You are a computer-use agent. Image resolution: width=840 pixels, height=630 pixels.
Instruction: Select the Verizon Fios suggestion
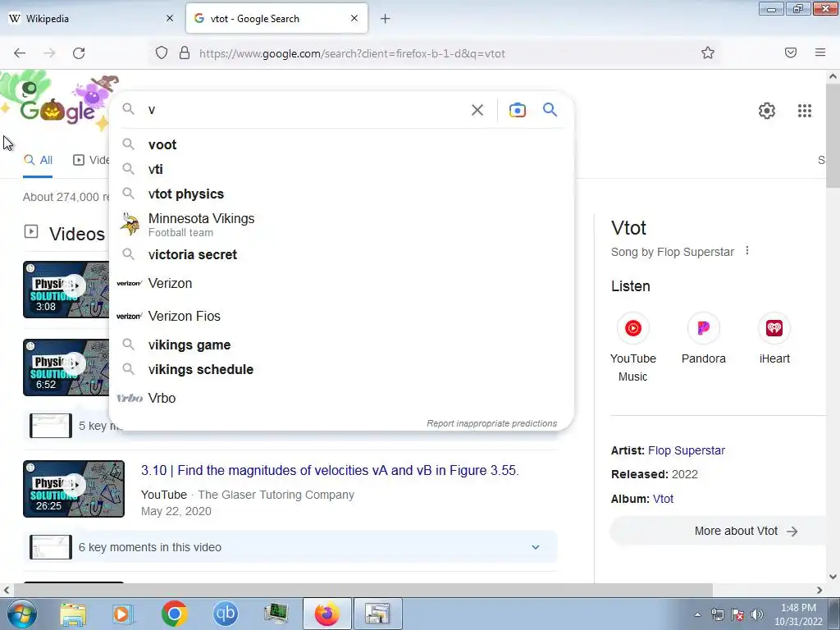(x=341, y=316)
